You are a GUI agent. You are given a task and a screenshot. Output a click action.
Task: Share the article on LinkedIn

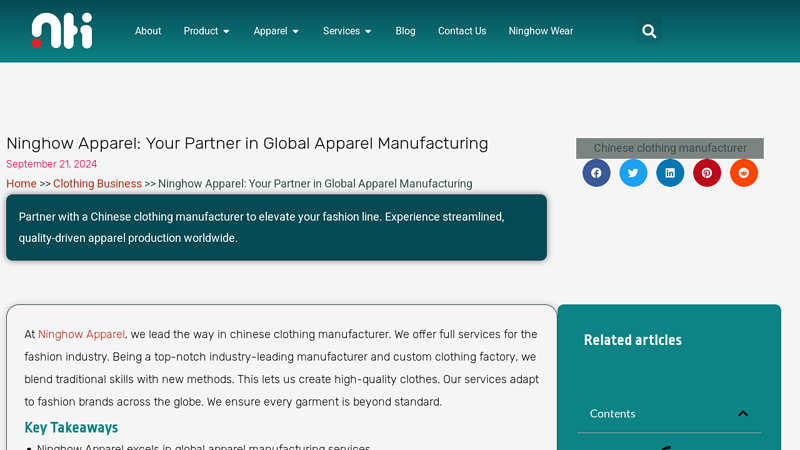point(670,173)
